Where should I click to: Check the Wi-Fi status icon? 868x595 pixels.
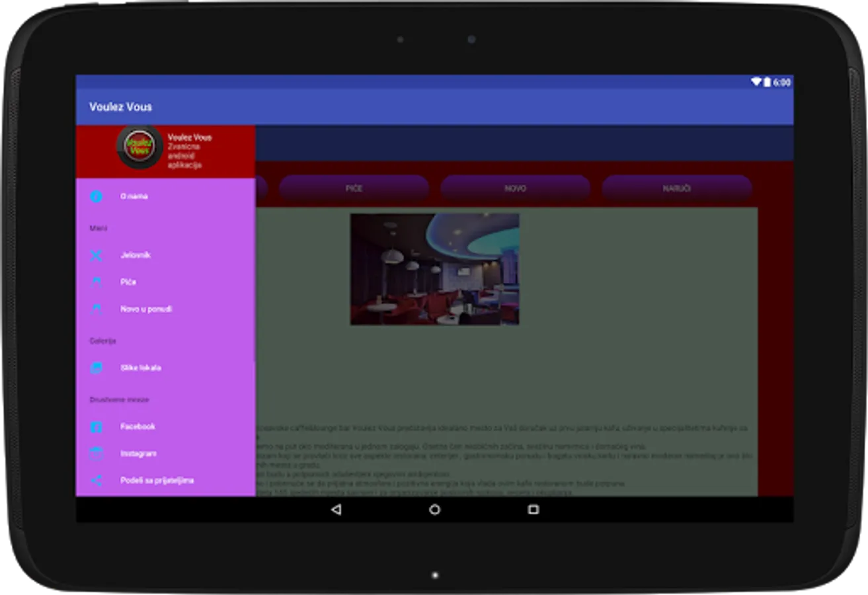(x=756, y=82)
